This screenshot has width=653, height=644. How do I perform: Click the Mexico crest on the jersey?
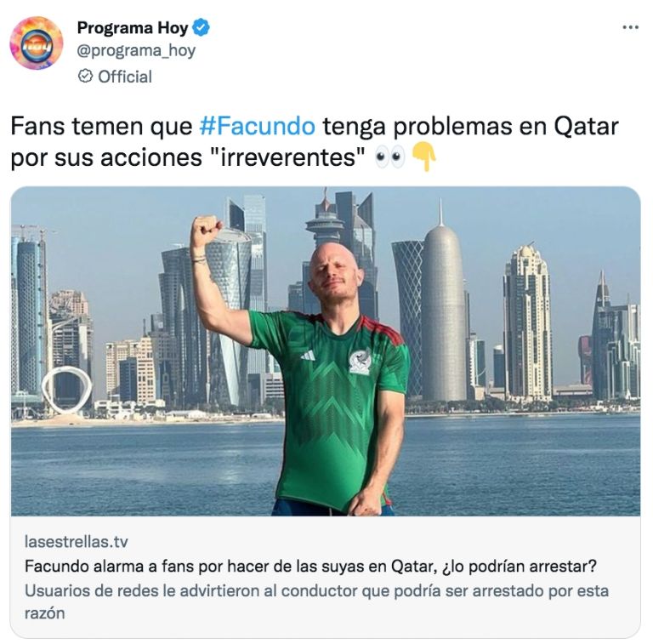[x=361, y=362]
